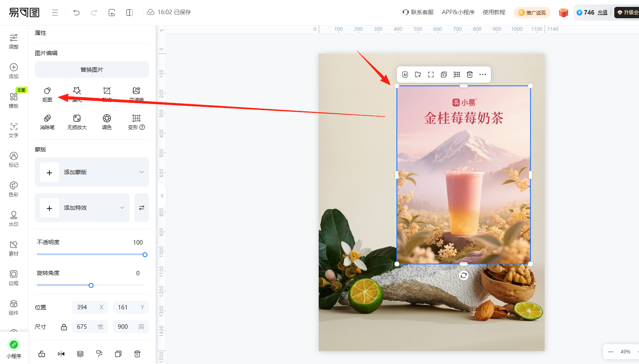Click the trash delete icon in bottom panel
This screenshot has width=639, height=364.
(137, 354)
